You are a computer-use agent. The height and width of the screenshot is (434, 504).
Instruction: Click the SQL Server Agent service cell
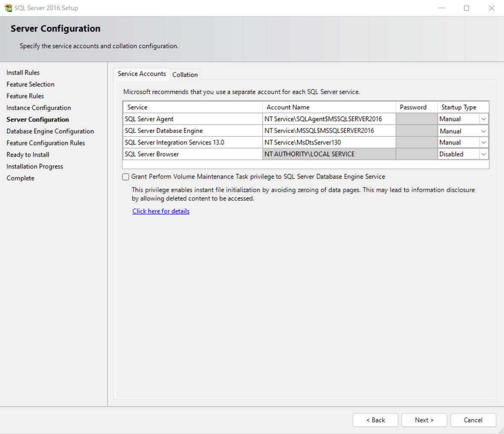point(193,119)
